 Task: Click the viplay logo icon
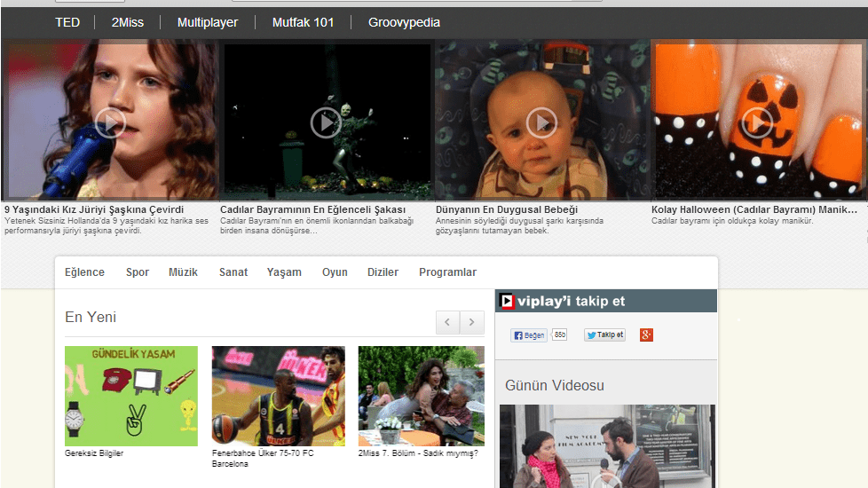(x=507, y=302)
